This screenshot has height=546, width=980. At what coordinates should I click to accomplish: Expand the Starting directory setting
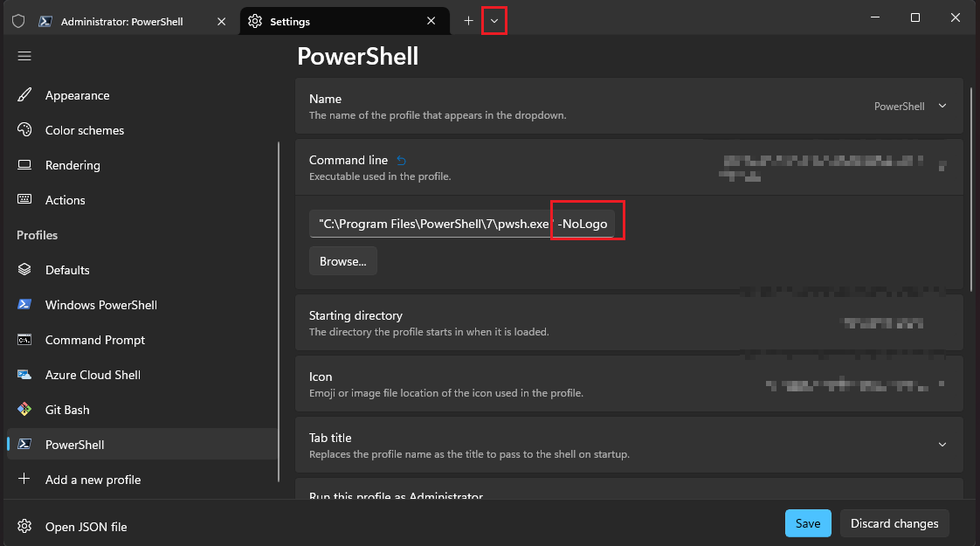(629, 322)
